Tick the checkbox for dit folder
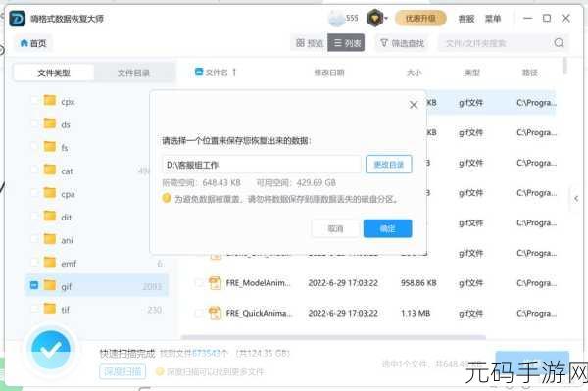The width and height of the screenshot is (588, 391). click(34, 217)
